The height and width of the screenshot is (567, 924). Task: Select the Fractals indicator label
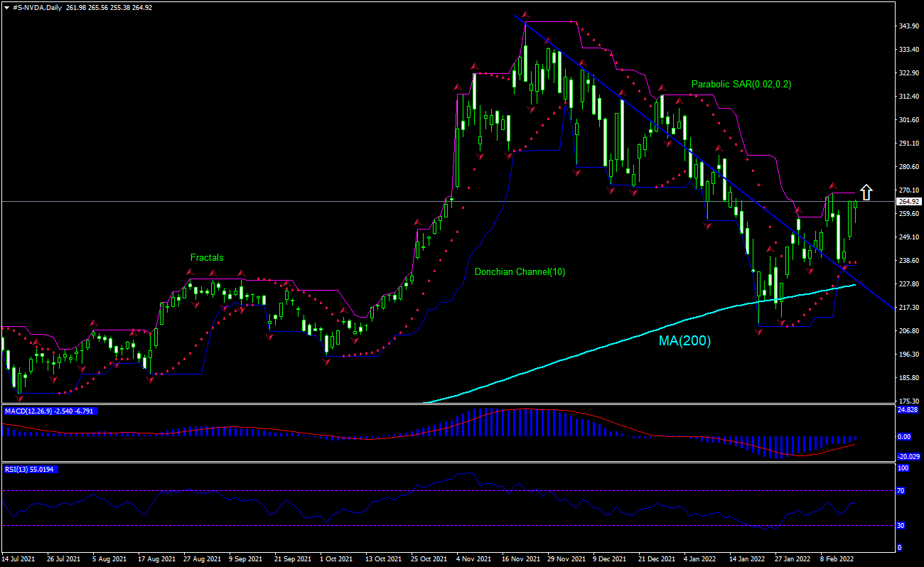pyautogui.click(x=206, y=258)
